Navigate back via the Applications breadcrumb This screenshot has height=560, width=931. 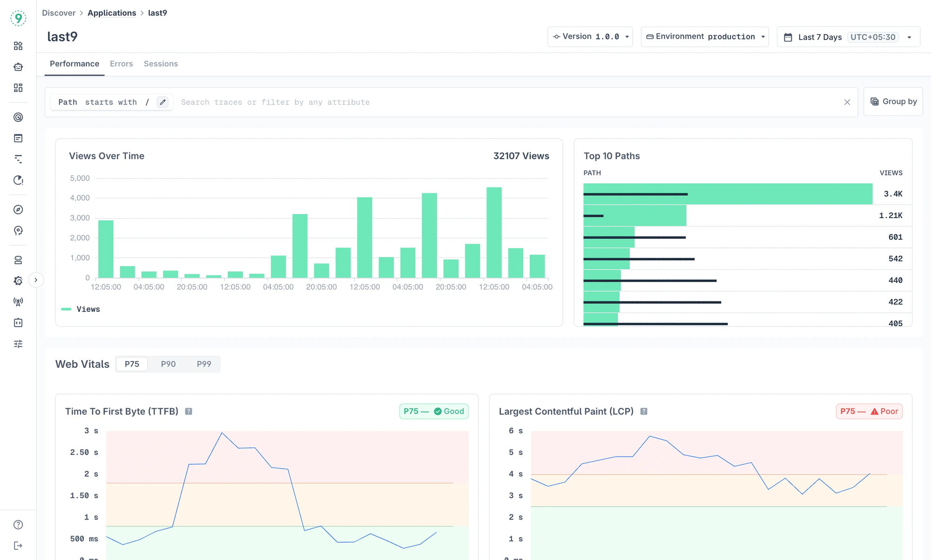pos(112,13)
